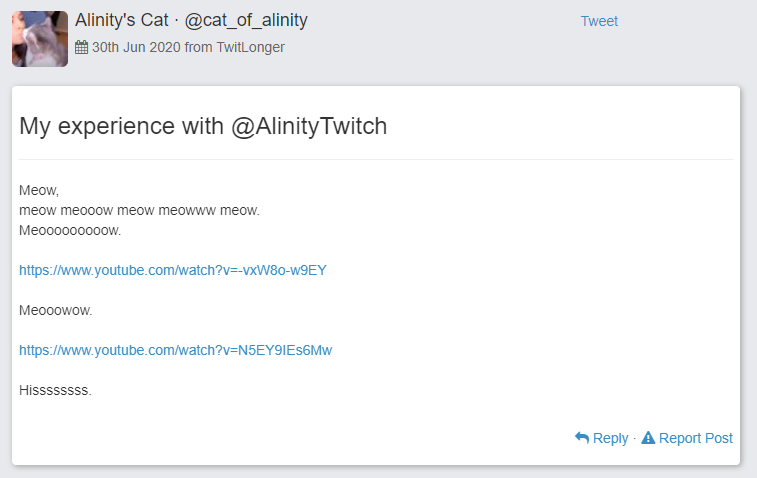Click the date text 30th Jun 2020 from TwitLonger
This screenshot has height=478, width=757.
tap(188, 47)
